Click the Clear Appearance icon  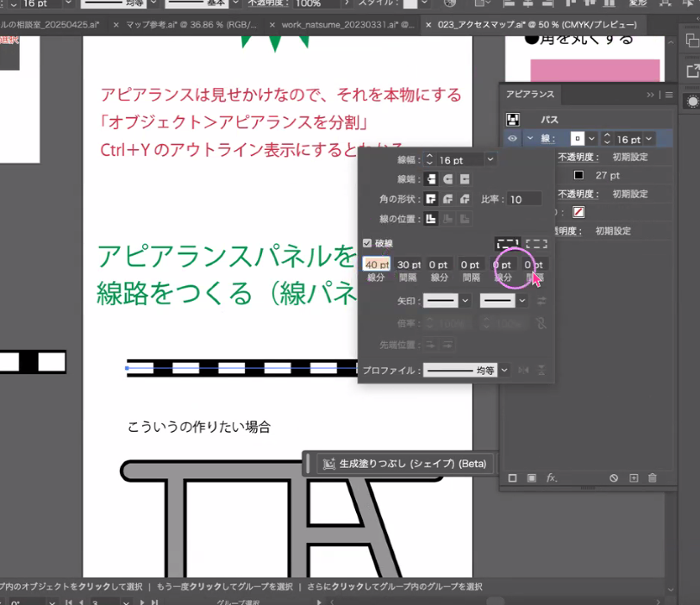(614, 477)
